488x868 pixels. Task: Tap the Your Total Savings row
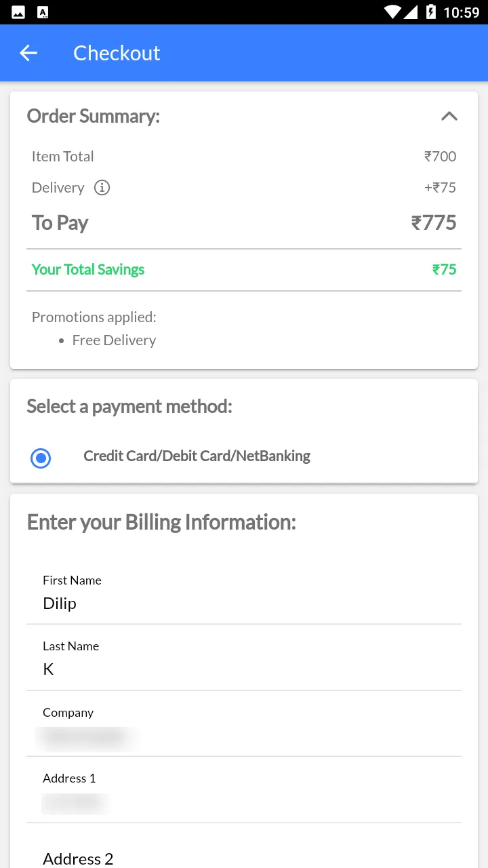[x=244, y=269]
